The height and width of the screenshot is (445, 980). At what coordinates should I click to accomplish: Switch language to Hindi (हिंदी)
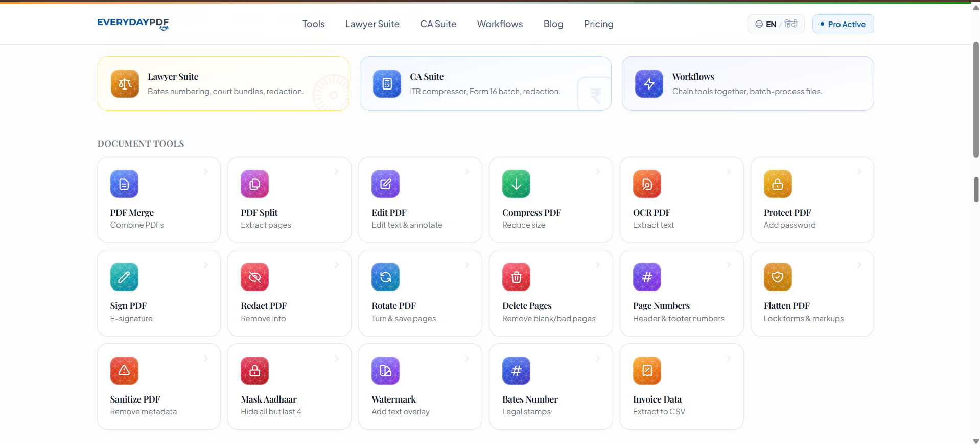coord(791,24)
